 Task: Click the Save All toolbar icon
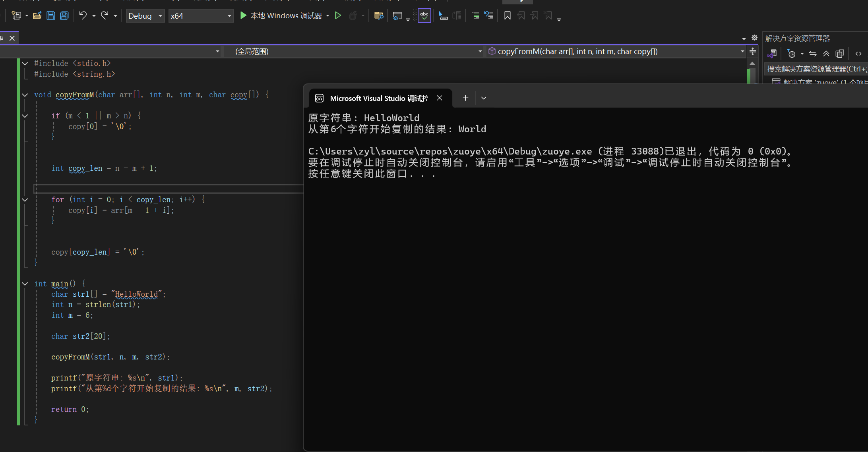click(x=64, y=16)
